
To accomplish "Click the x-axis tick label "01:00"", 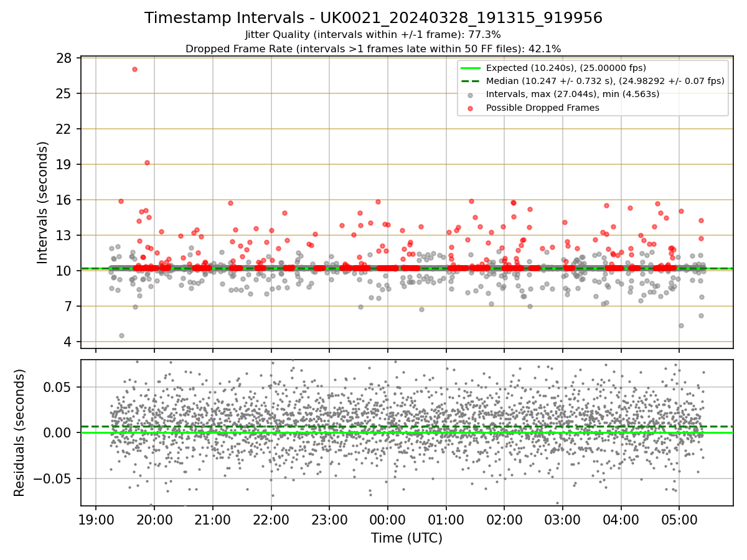I will tap(446, 520).
